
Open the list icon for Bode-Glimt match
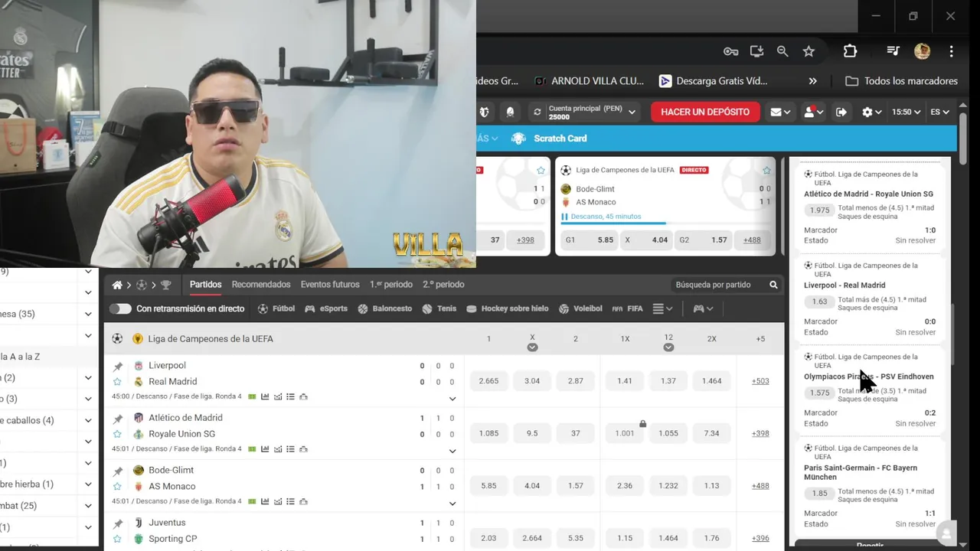290,501
